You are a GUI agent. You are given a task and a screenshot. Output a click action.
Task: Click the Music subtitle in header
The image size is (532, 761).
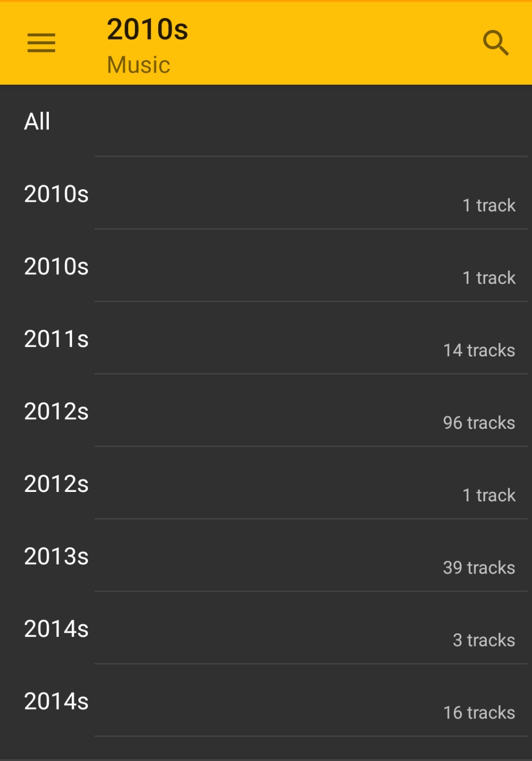[139, 65]
